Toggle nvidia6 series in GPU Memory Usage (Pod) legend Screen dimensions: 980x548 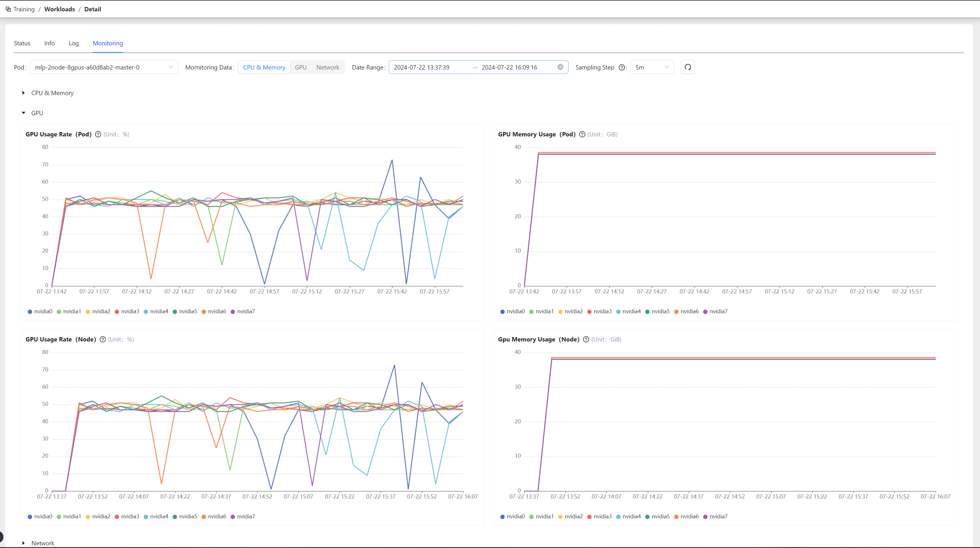pos(686,312)
